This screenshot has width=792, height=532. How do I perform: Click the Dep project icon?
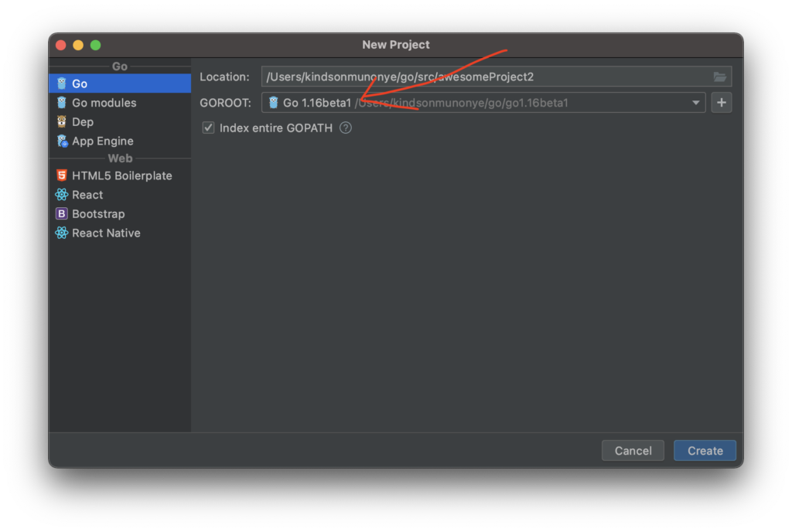click(62, 122)
